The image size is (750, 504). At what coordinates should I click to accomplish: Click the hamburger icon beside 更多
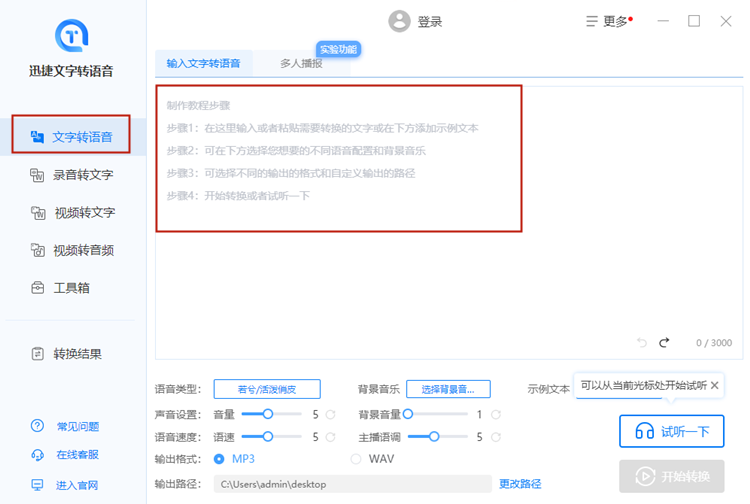[x=592, y=21]
